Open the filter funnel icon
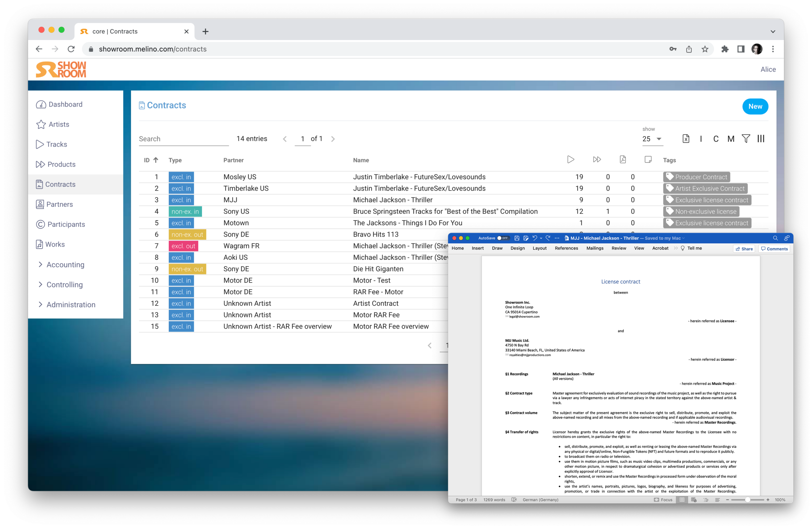 pos(746,139)
